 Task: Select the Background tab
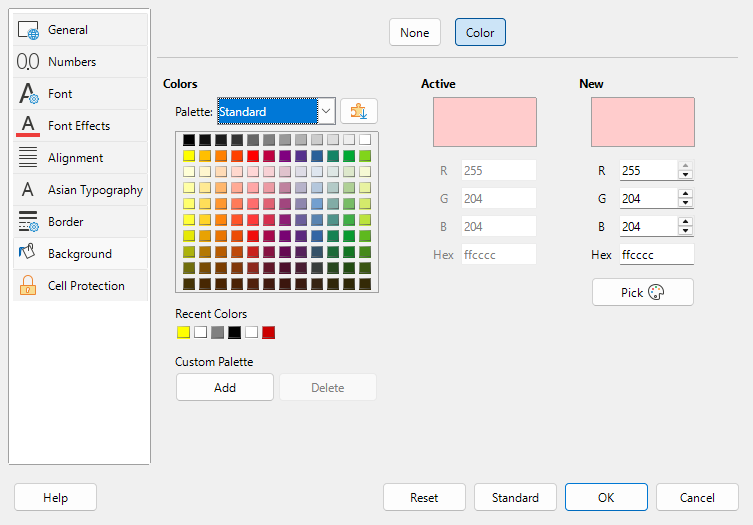coord(80,254)
